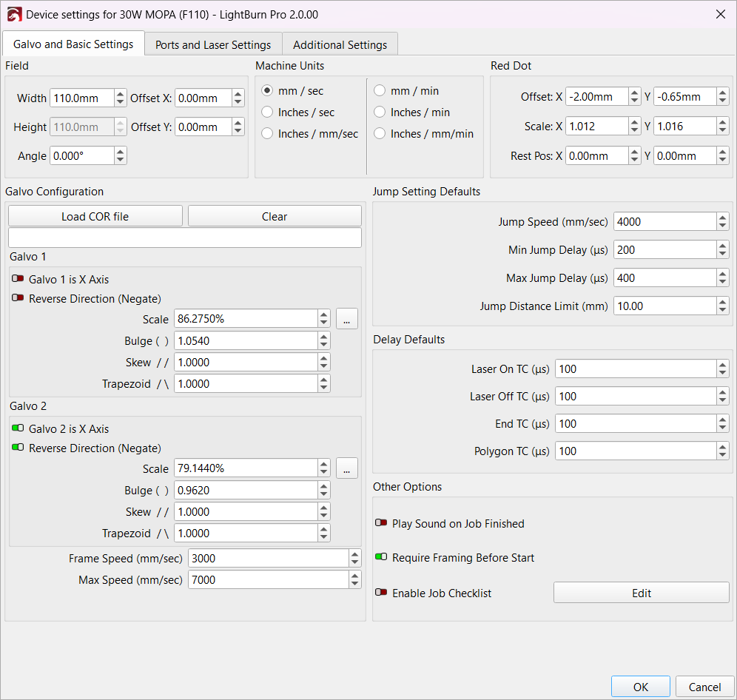Select Inches / sec machine units
The height and width of the screenshot is (700, 737).
(x=268, y=112)
